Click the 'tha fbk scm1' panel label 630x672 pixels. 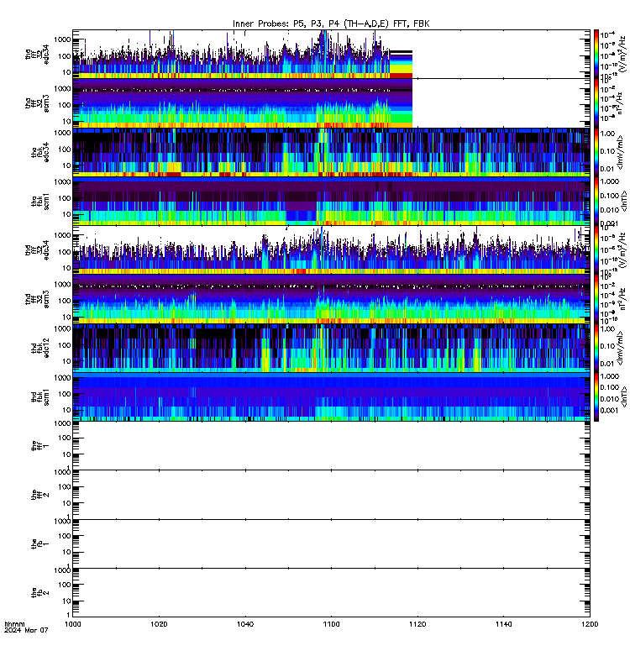(x=40, y=202)
